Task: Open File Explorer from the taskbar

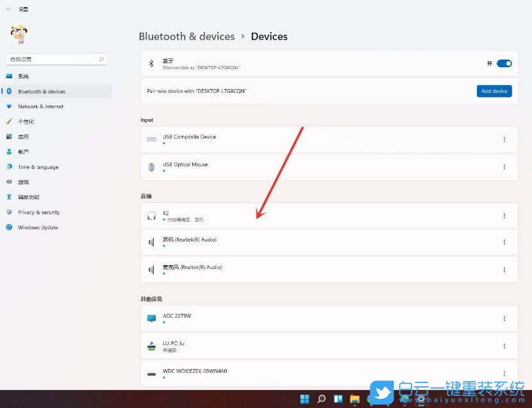Action: (x=354, y=399)
